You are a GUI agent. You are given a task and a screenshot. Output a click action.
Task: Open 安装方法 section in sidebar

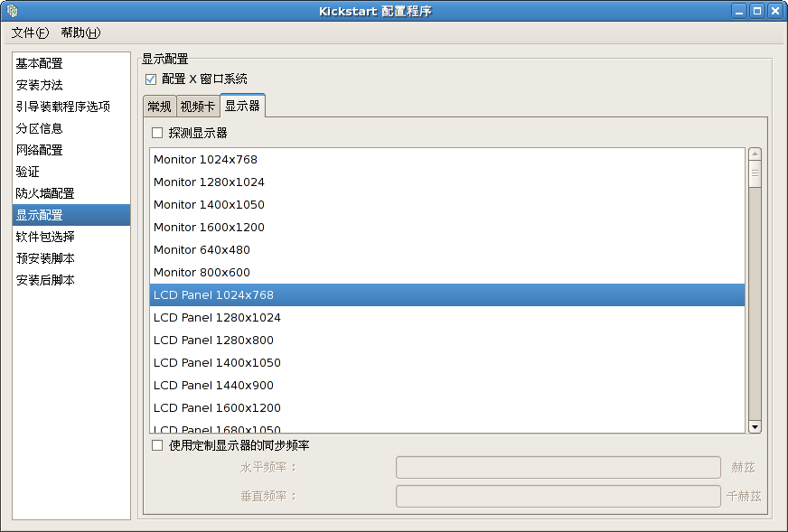[x=71, y=85]
